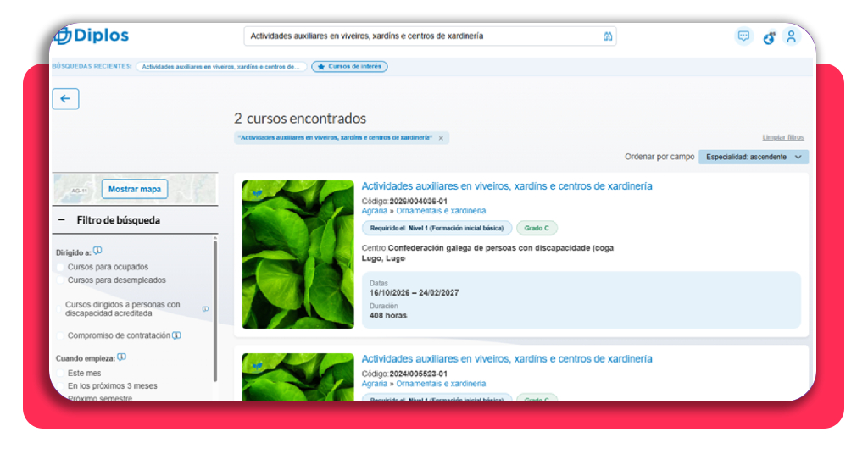This screenshot has height=454, width=868.
Task: Open the 'Especialidad: ascendente' sort dropdown
Action: pos(754,157)
